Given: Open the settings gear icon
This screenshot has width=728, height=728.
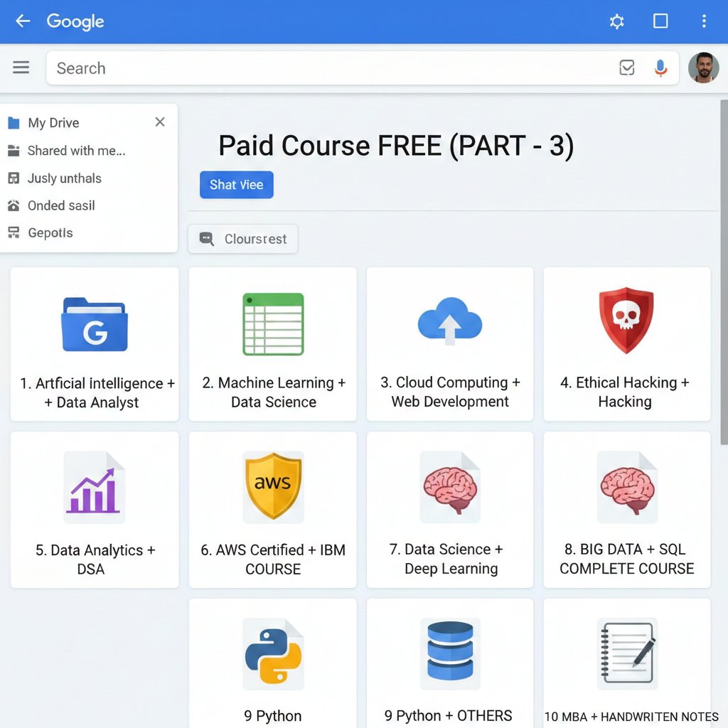Looking at the screenshot, I should click(616, 21).
